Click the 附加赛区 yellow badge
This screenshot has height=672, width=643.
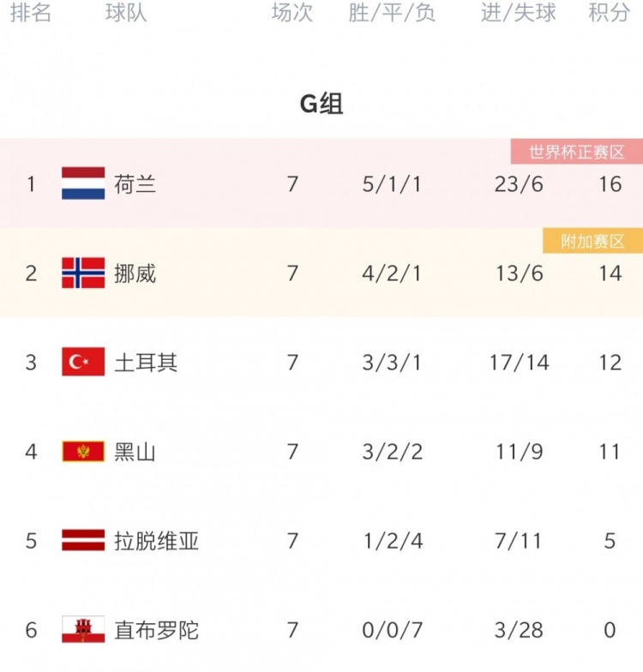593,241
